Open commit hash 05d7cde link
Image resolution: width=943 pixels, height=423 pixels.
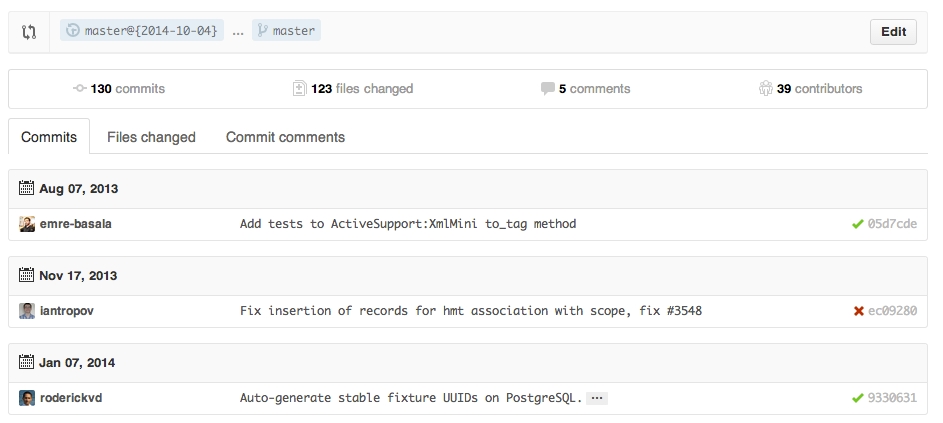[x=892, y=224]
